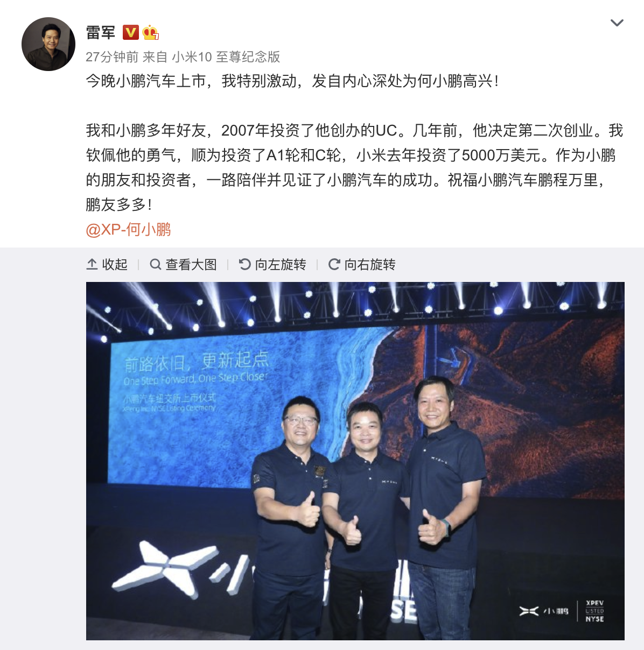This screenshot has height=650, width=644.
Task: Collapse the image with 收起
Action: 107,264
